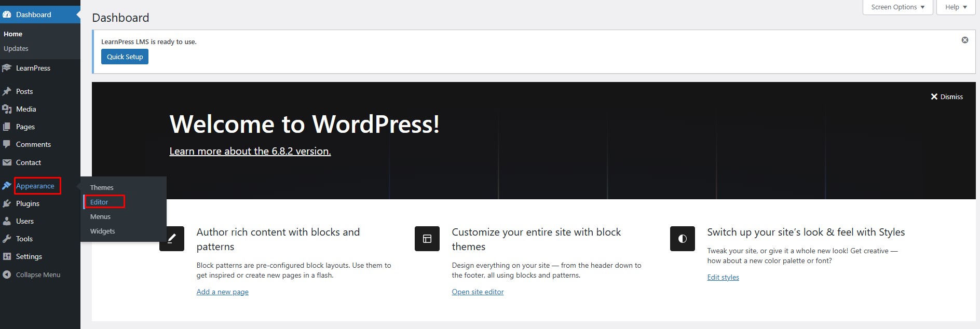This screenshot has width=980, height=329.
Task: Click the layout icon beside Customize your entire site
Action: click(427, 239)
